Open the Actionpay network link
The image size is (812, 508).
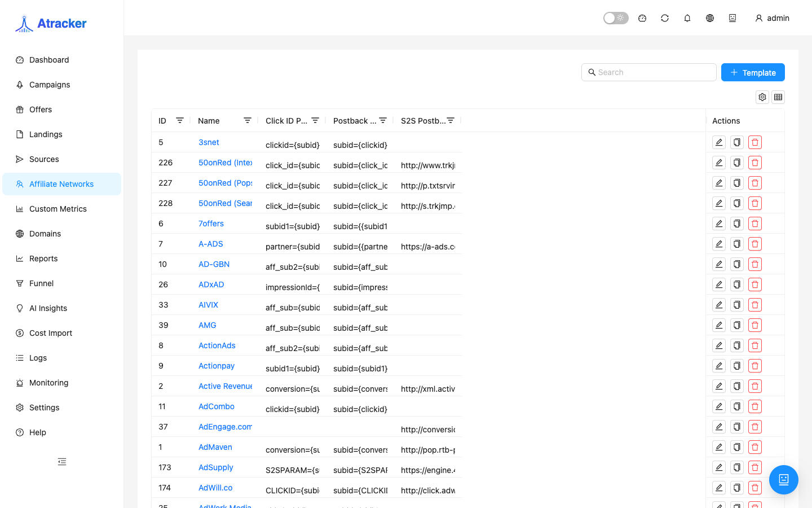point(217,366)
